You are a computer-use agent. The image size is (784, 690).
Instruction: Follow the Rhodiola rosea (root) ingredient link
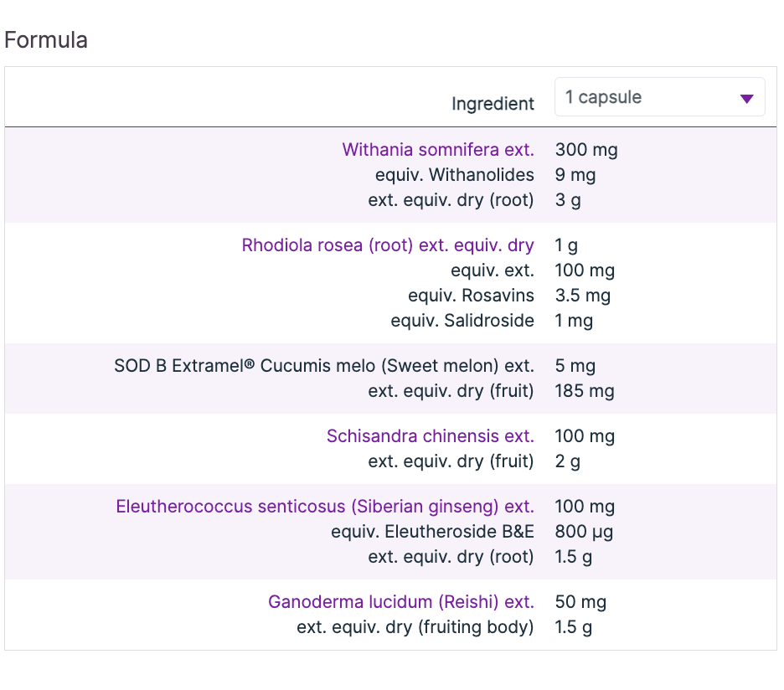387,245
